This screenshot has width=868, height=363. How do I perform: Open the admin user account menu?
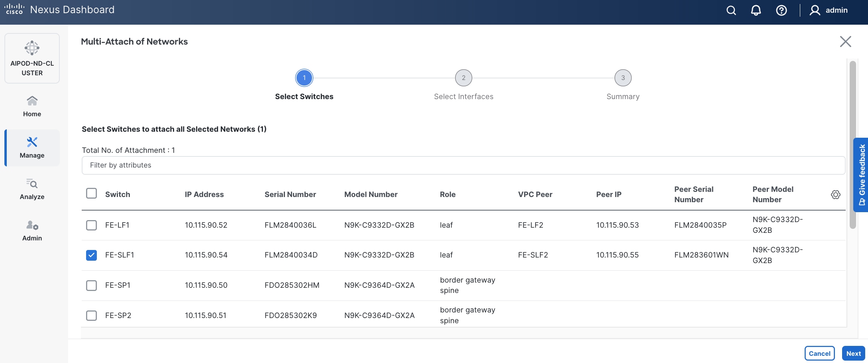coord(829,10)
